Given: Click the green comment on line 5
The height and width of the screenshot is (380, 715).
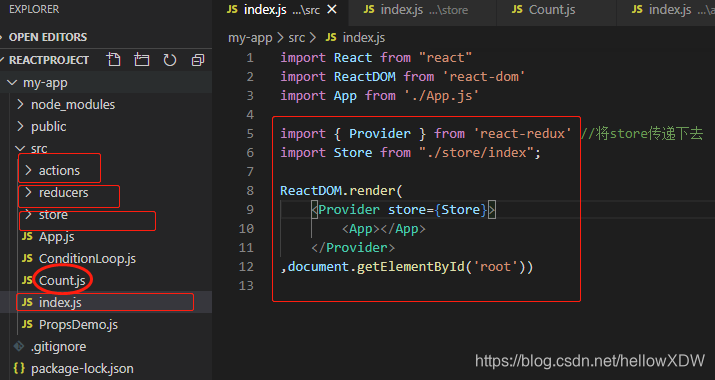Looking at the screenshot, I should [642, 133].
